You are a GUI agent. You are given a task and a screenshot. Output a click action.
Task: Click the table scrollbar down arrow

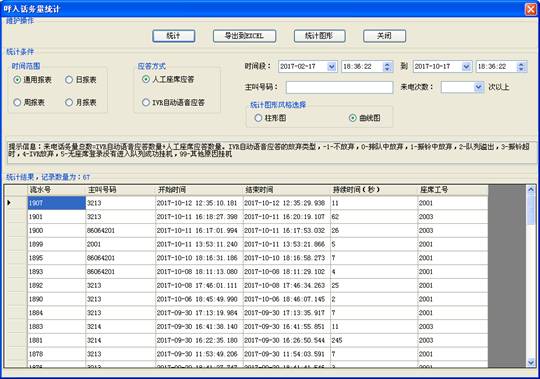pyautogui.click(x=531, y=362)
